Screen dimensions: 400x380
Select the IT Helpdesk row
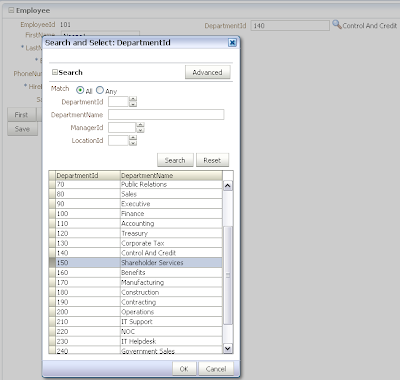pyautogui.click(x=135, y=341)
